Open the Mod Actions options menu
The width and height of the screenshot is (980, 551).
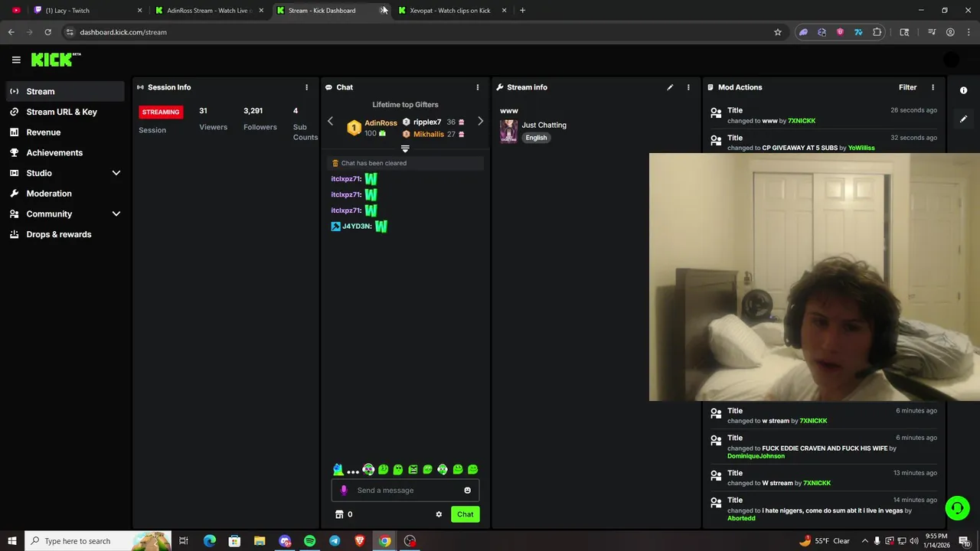[933, 87]
